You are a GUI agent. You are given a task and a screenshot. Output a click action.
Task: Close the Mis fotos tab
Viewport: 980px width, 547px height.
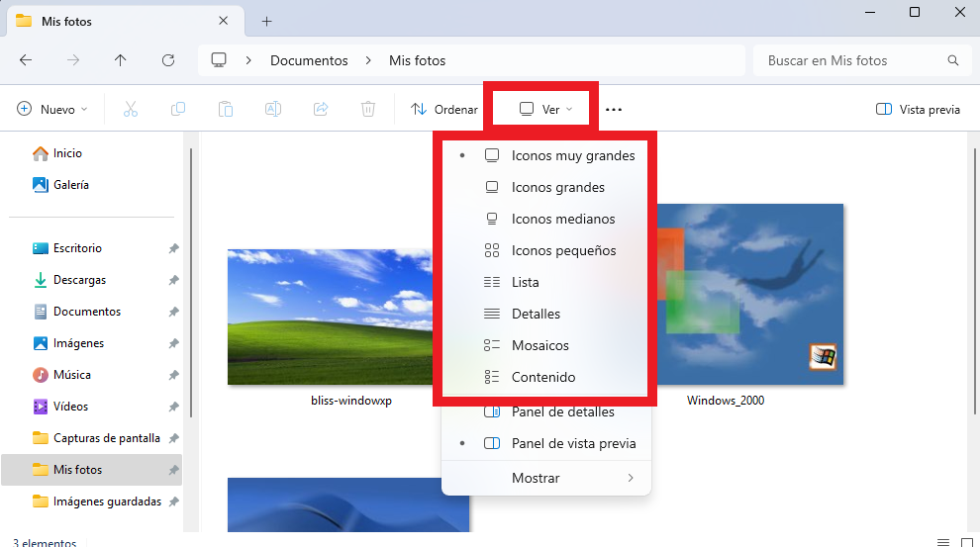(223, 21)
